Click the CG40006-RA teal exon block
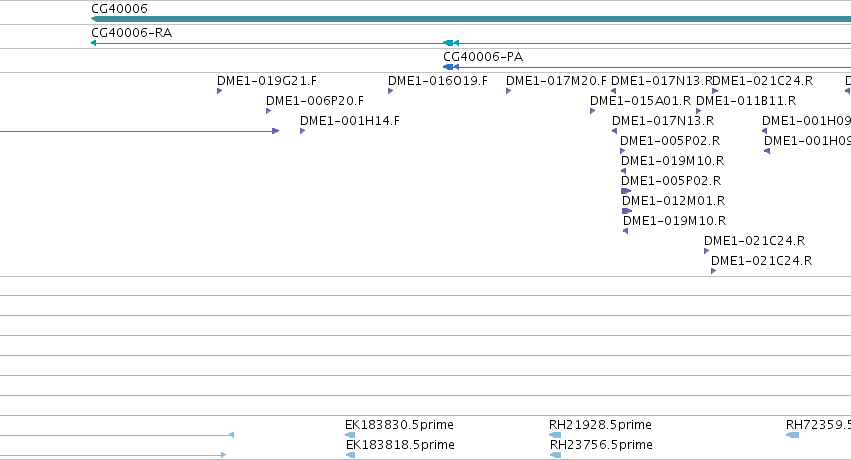Image resolution: width=851 pixels, height=460 pixels. pos(448,43)
